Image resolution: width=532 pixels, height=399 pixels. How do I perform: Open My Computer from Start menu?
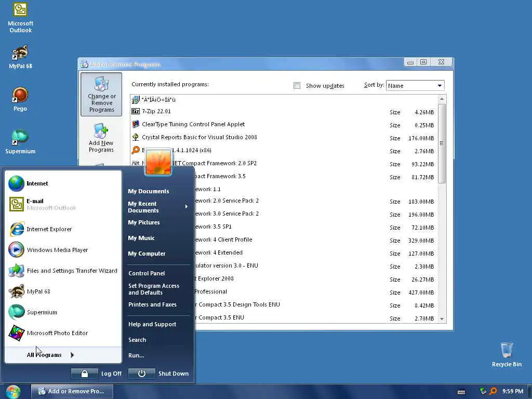pos(158,254)
